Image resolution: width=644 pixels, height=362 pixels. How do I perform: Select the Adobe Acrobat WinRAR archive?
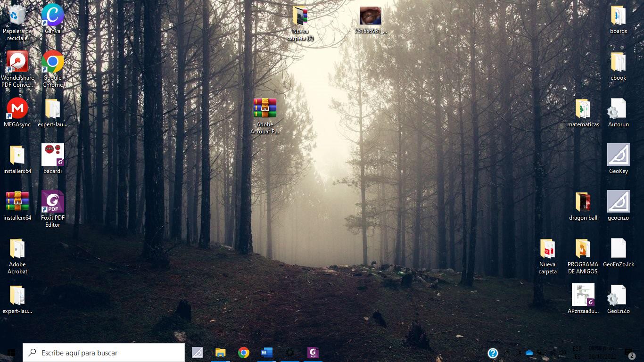click(x=264, y=109)
